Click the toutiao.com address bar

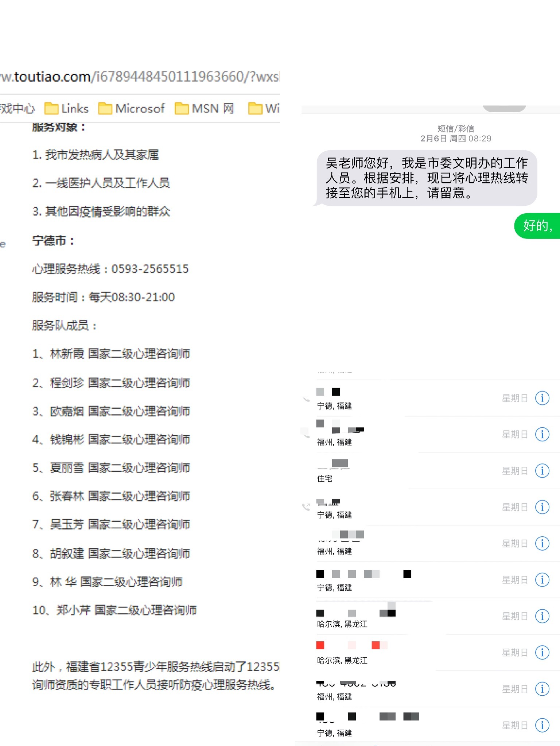pos(140,77)
